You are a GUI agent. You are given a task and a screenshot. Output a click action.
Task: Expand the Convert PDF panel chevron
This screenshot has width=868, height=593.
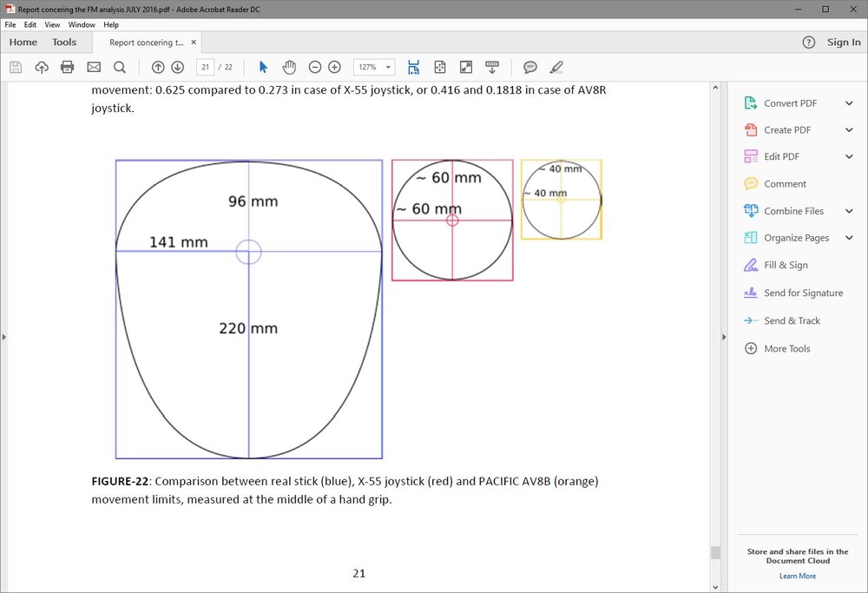pos(849,103)
